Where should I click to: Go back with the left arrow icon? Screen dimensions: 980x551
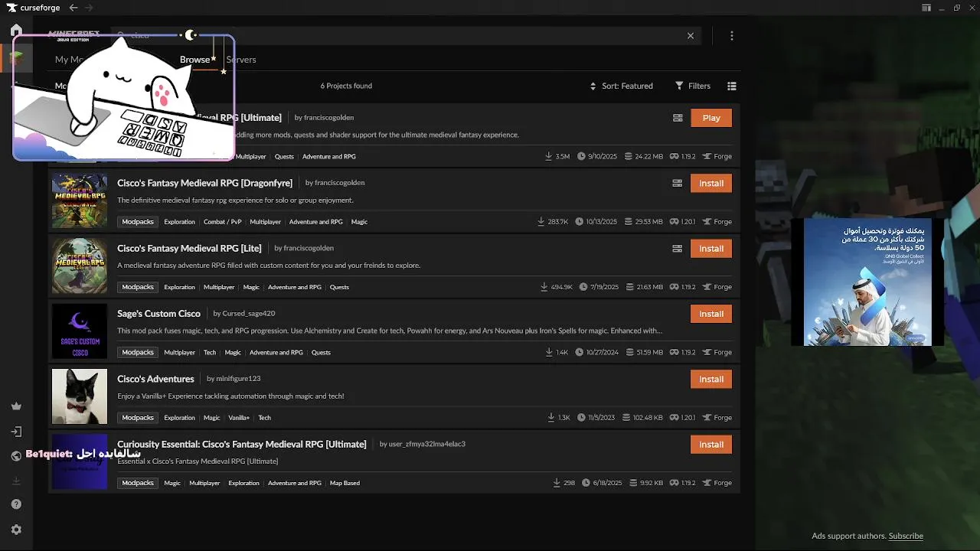tap(73, 8)
